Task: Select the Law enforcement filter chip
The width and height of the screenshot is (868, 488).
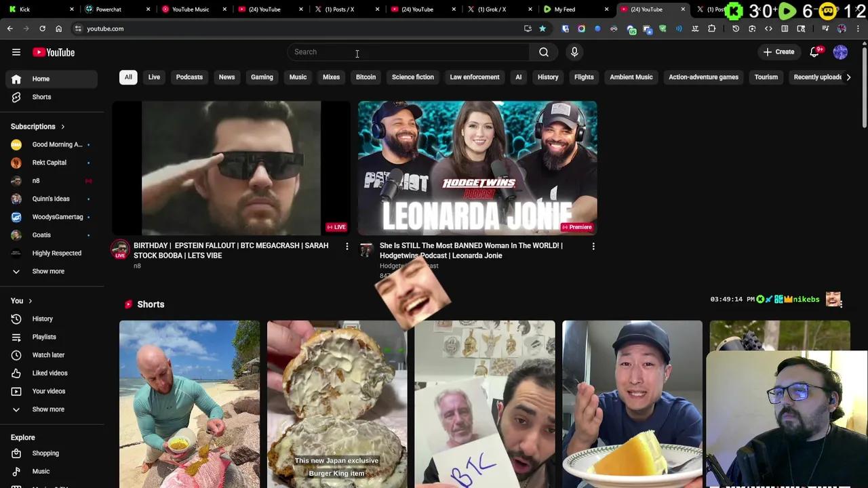Action: pos(475,77)
